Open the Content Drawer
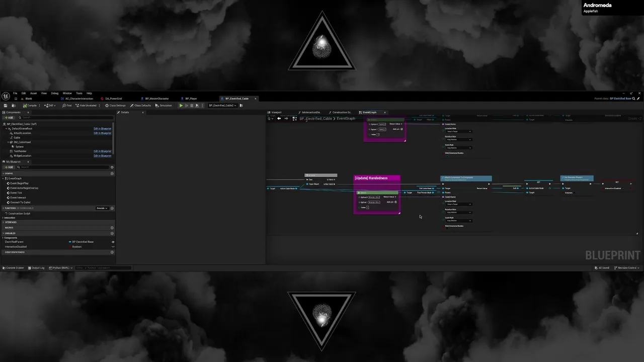Screen dimensions: 644x362 click(13, 268)
